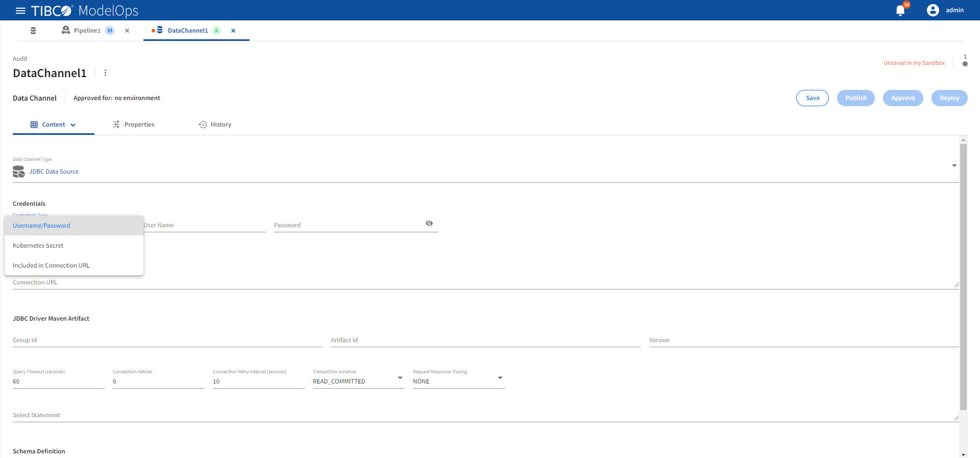Open the artifacts database stack icon
The height and width of the screenshot is (458, 980).
33,31
